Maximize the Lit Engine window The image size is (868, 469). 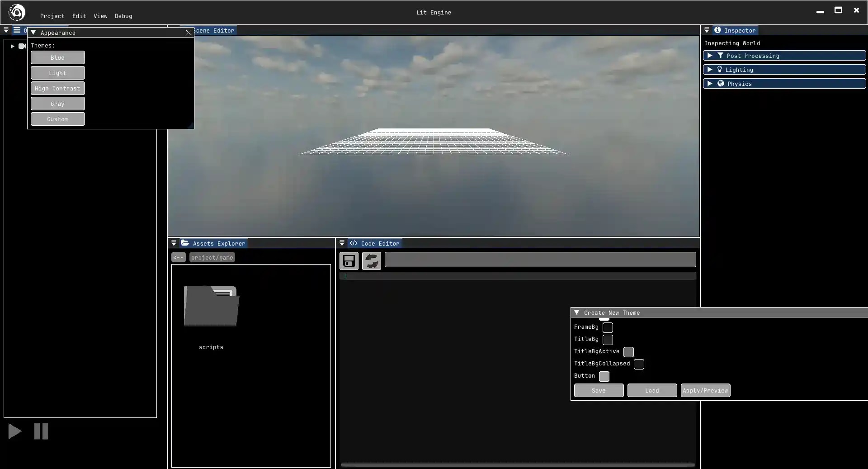pos(838,10)
